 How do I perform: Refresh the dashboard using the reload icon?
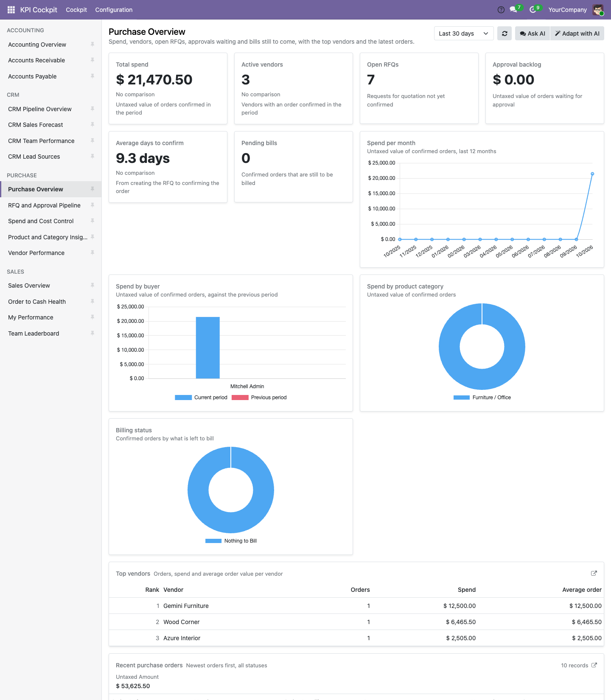click(x=504, y=34)
